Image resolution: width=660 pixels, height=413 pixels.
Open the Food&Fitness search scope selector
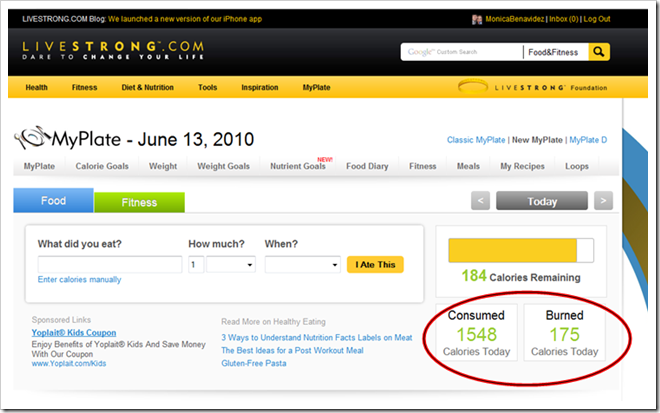(x=553, y=52)
